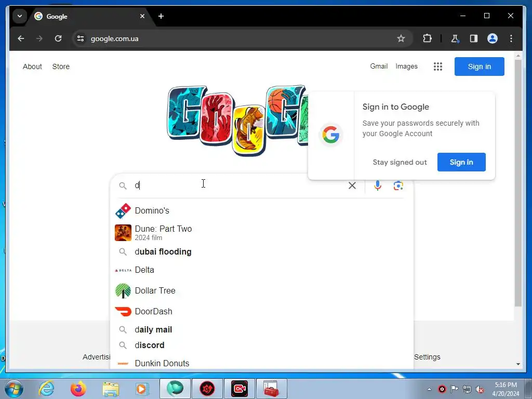Screen dimensions: 532x399
Task: Start voice search with microphone
Action: [x=377, y=185]
